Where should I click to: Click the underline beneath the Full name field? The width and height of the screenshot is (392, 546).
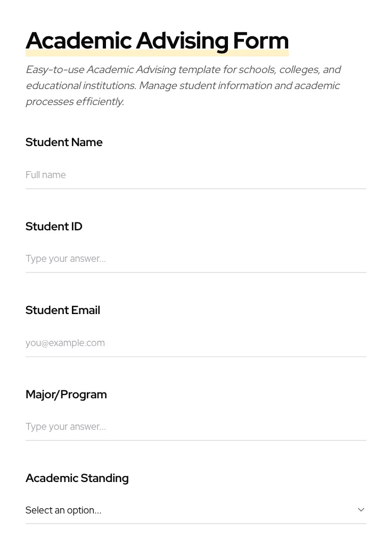click(196, 189)
